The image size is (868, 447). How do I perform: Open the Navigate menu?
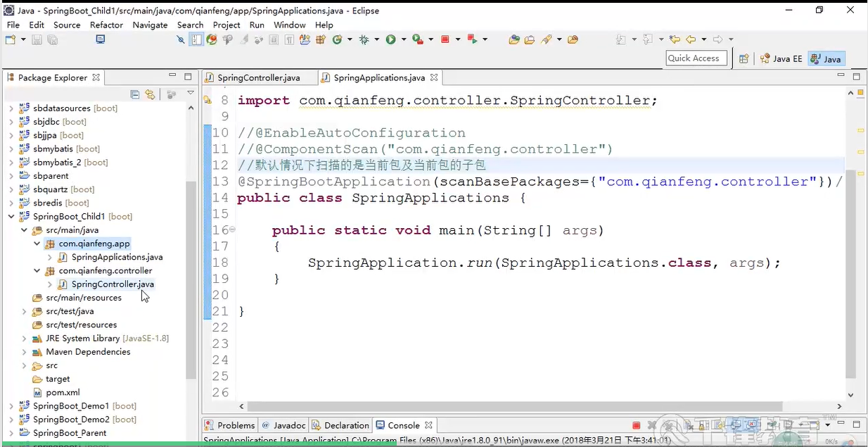tap(150, 25)
